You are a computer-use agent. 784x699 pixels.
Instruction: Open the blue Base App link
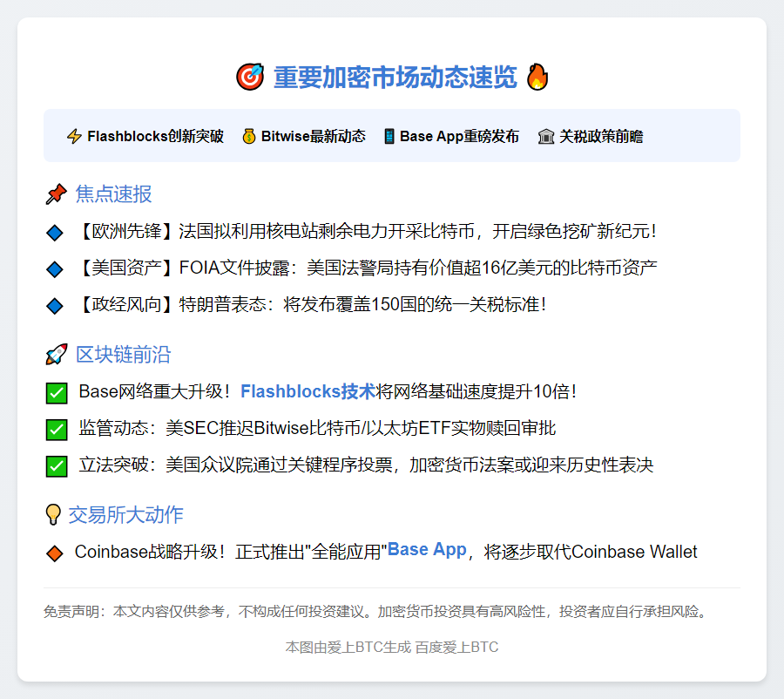(x=427, y=549)
